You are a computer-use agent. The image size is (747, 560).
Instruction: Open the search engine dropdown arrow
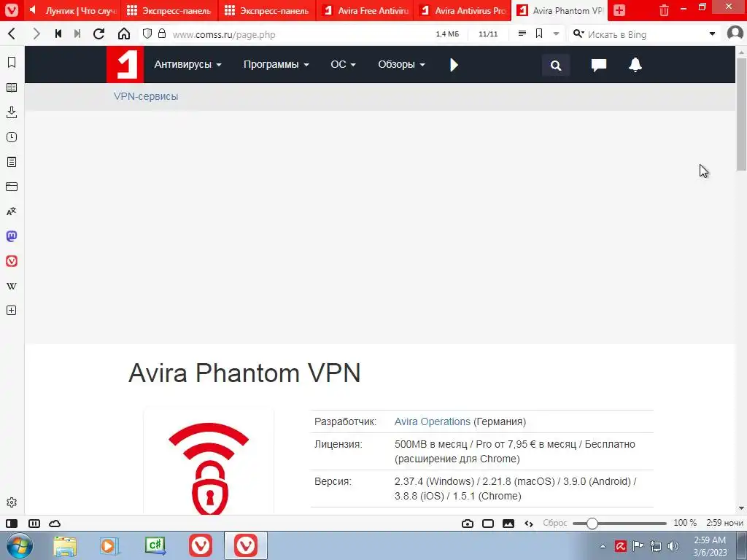click(712, 34)
